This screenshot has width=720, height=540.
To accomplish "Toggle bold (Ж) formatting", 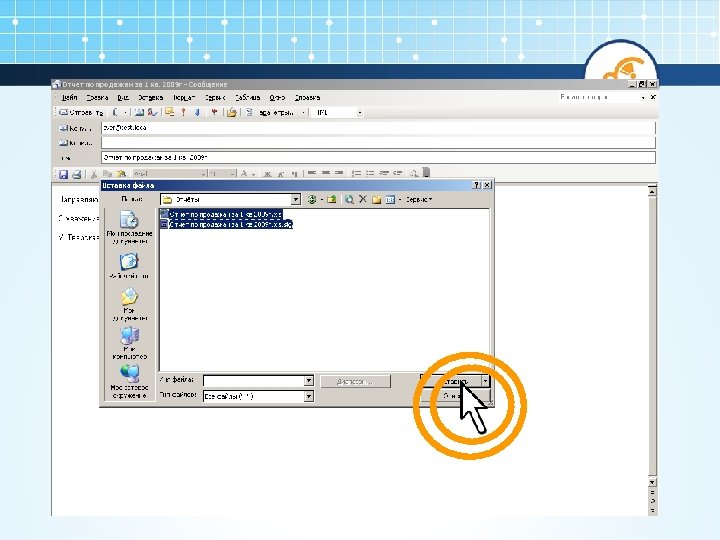I will 267,174.
